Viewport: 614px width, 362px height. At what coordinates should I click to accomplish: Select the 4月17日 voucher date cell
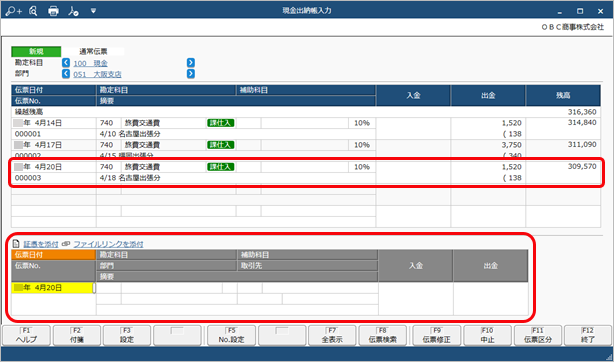(54, 145)
